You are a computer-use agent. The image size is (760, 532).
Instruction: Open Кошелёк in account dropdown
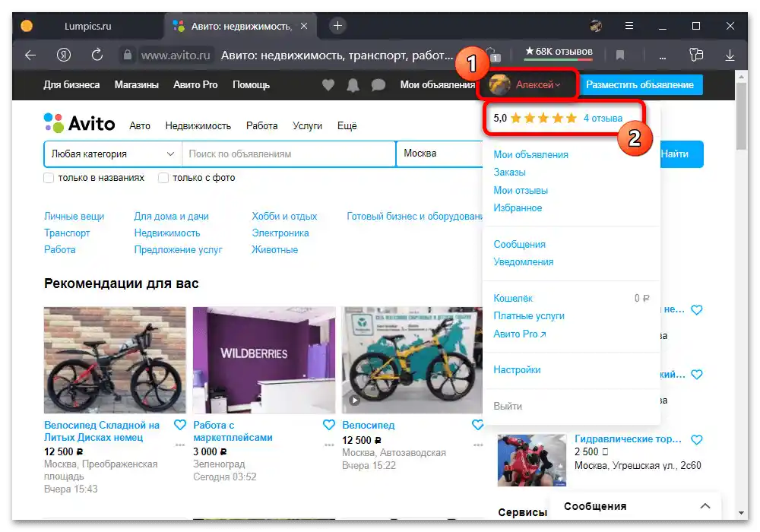pos(513,299)
